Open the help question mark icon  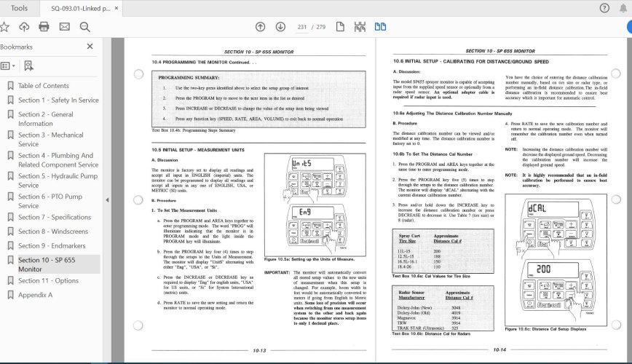pos(604,8)
